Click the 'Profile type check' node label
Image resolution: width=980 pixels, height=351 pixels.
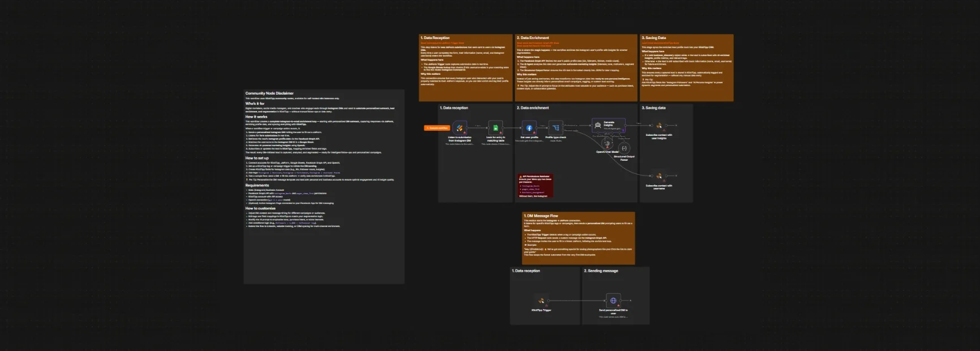(x=556, y=137)
